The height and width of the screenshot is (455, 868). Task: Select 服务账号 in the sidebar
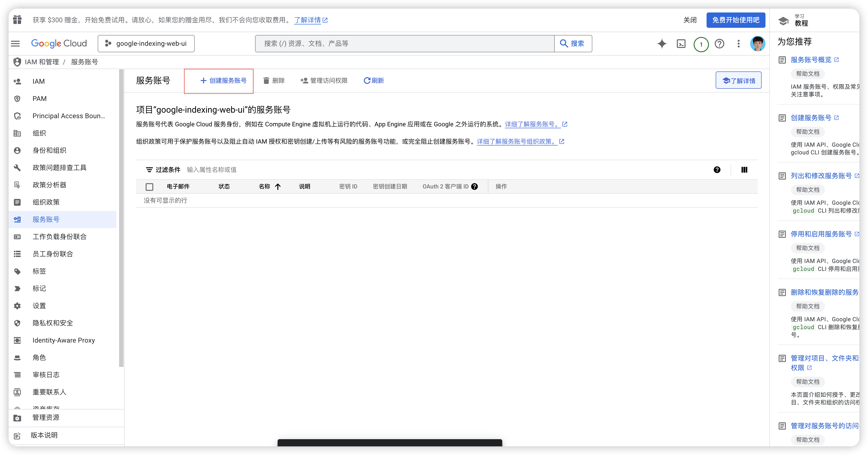click(63, 220)
